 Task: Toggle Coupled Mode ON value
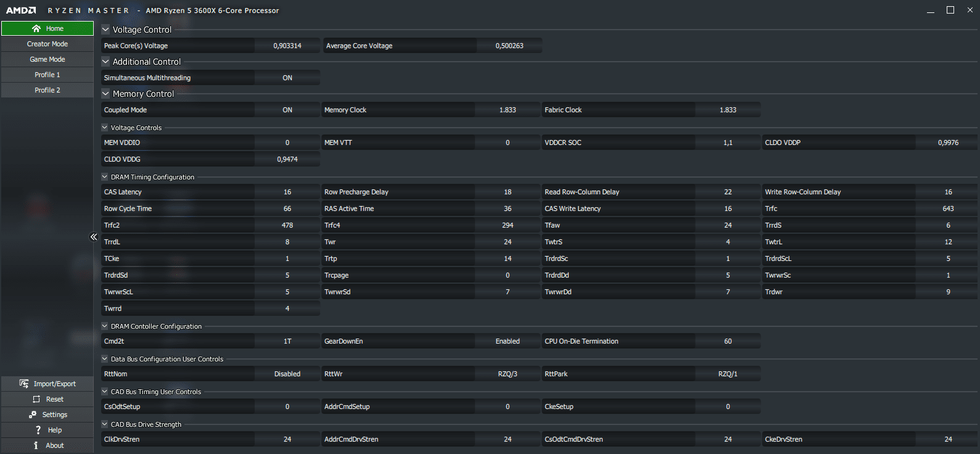coord(287,110)
